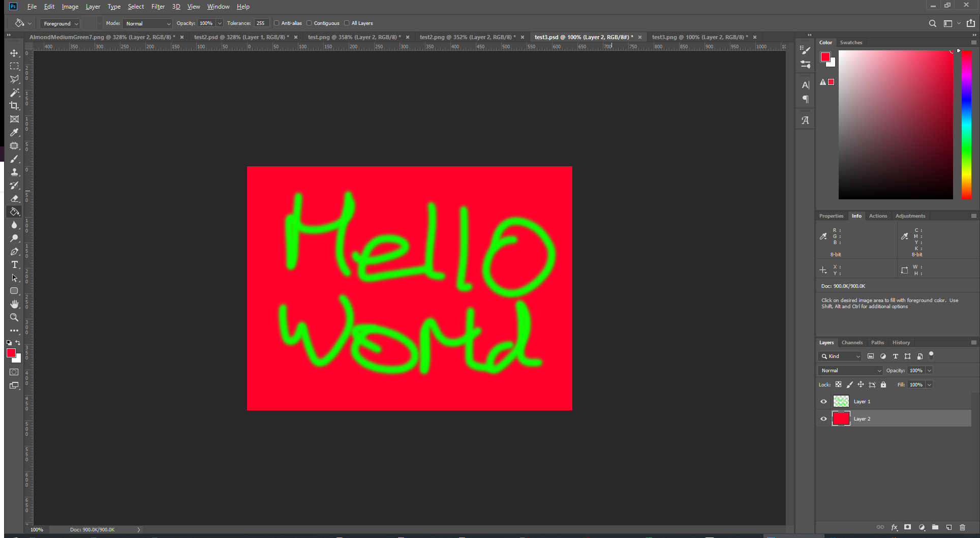Enable the Contiguous checkbox
The height and width of the screenshot is (538, 980).
309,23
